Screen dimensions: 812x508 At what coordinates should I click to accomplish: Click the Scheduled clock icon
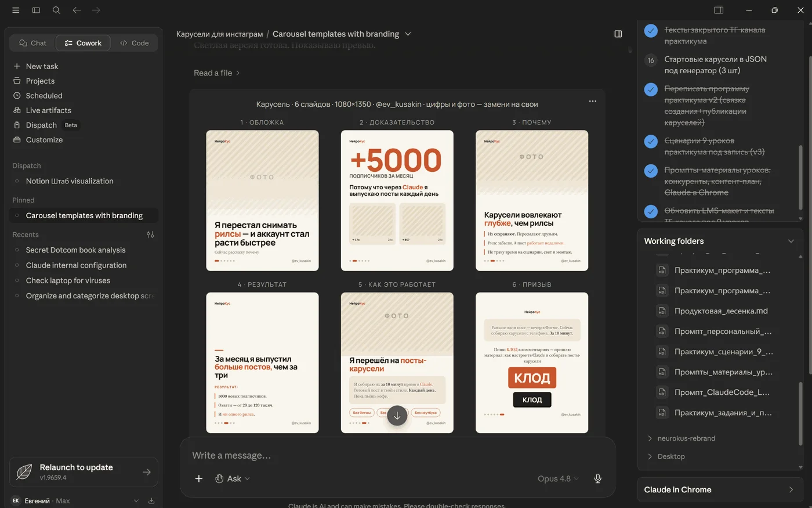point(17,95)
